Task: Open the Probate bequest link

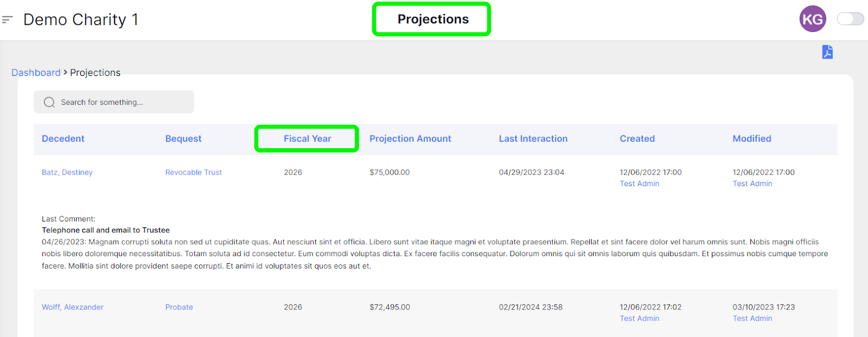Action: (x=179, y=307)
